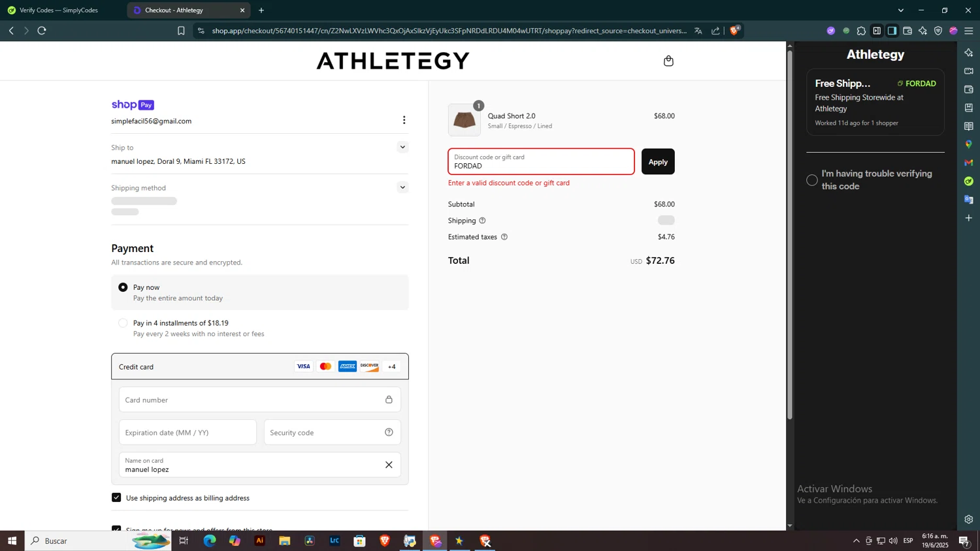Select Pay now option
Screen dimensions: 980x551
(x=123, y=287)
